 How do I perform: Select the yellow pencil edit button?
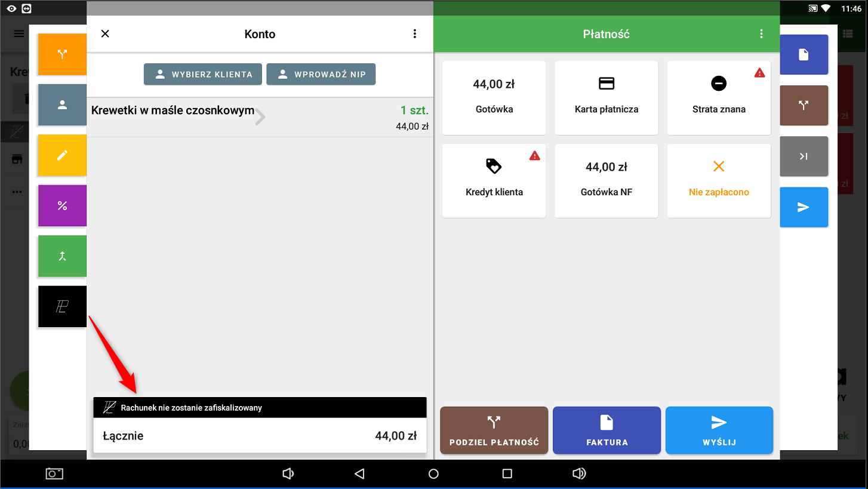click(x=62, y=155)
